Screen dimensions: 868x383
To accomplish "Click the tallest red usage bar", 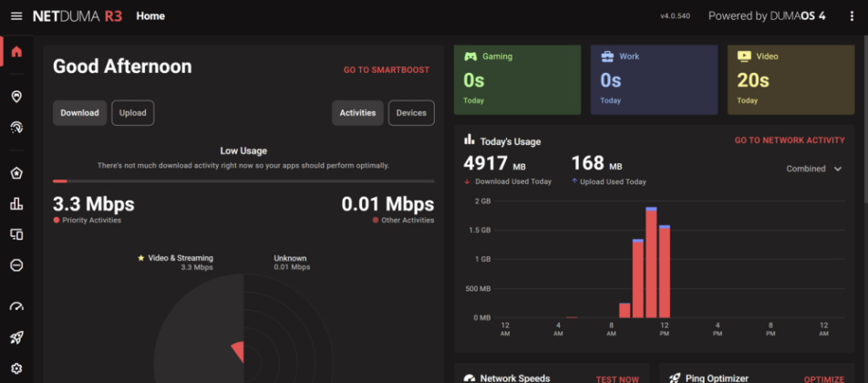I will (x=651, y=263).
